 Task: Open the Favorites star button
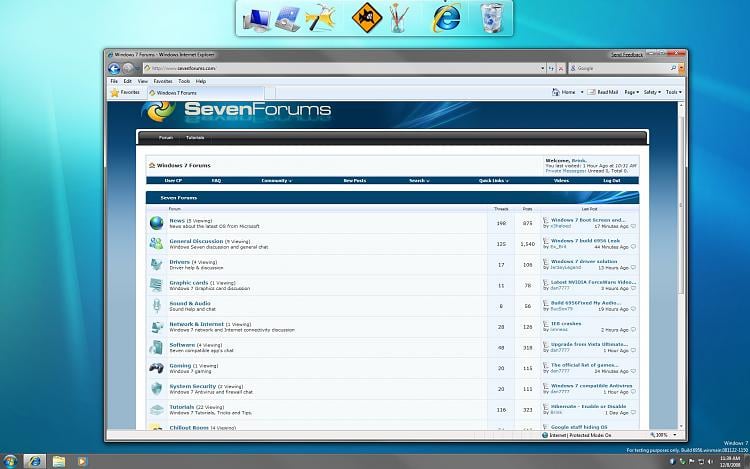coord(125,92)
